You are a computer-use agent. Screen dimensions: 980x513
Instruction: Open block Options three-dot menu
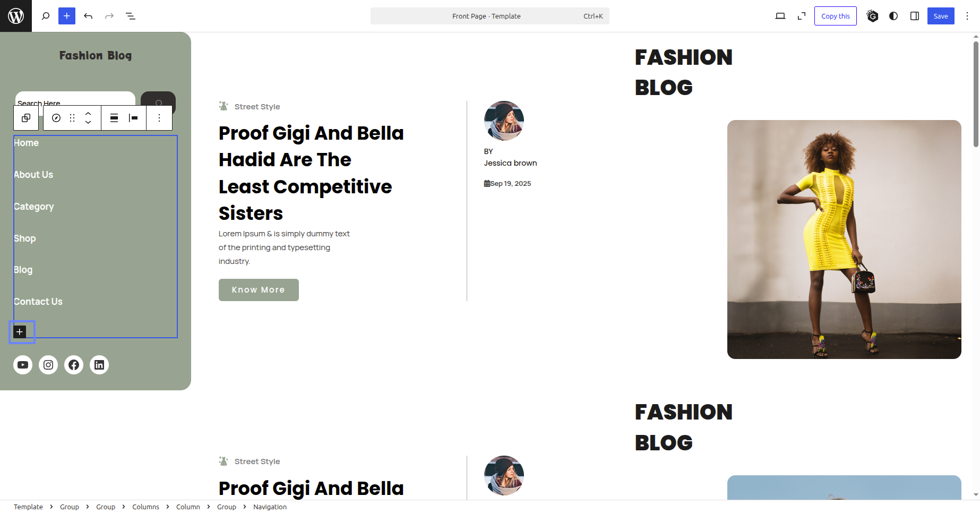(x=159, y=118)
